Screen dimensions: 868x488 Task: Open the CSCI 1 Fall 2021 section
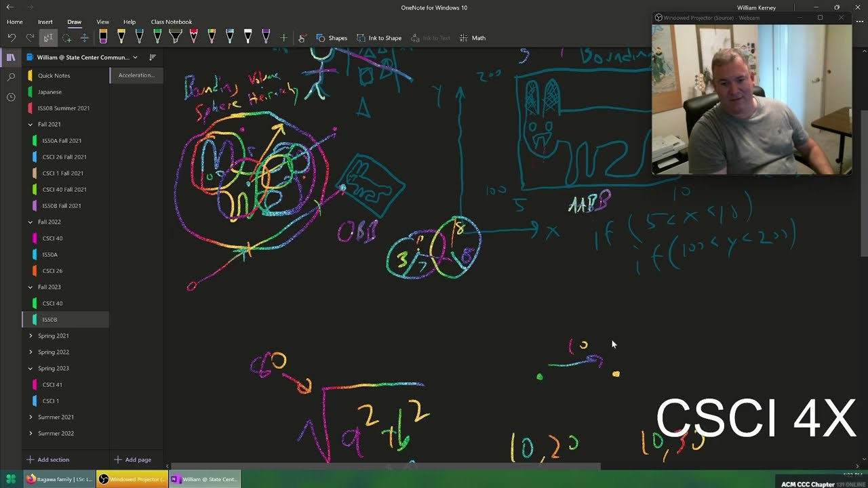click(x=66, y=173)
